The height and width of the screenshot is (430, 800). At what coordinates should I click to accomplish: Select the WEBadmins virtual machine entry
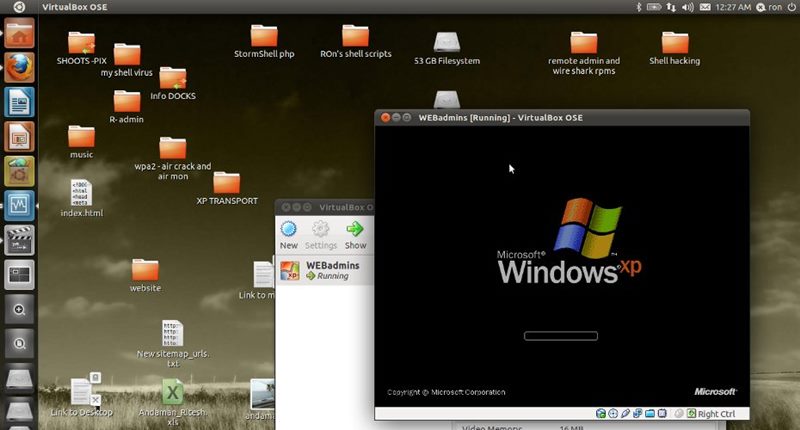325,270
